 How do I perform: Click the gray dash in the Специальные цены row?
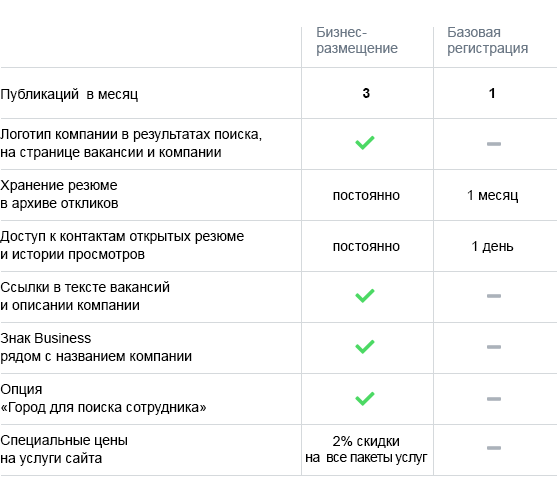click(494, 448)
